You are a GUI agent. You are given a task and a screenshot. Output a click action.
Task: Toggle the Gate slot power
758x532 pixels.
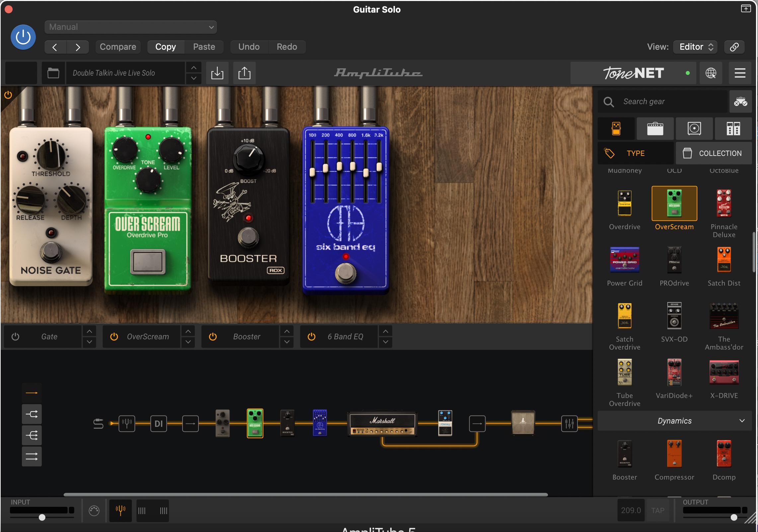15,337
